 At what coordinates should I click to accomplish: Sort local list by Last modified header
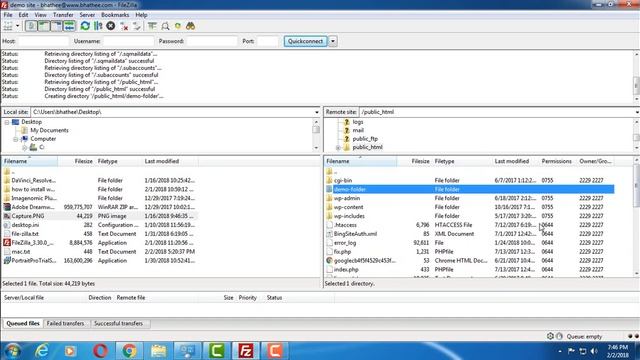point(170,161)
